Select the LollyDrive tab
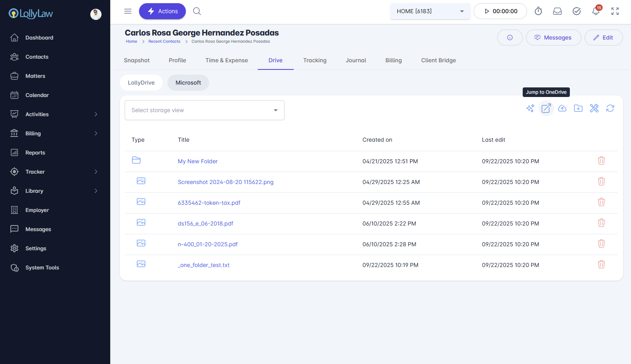 point(141,83)
